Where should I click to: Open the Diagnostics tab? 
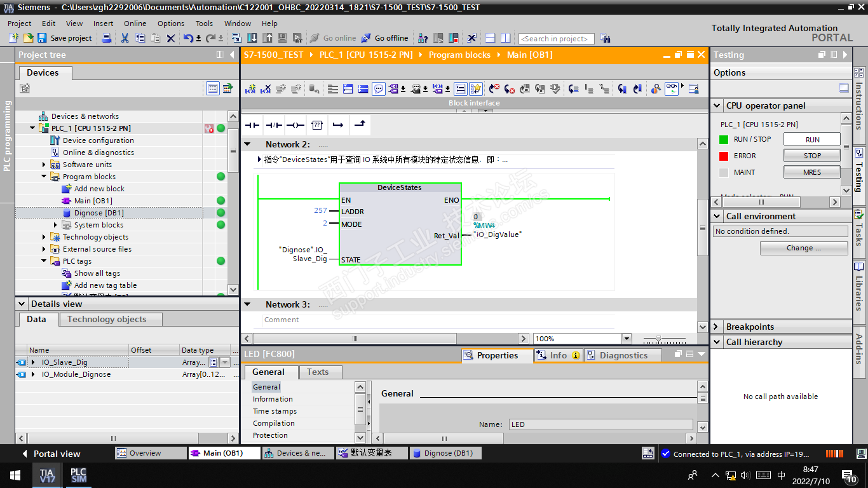coord(623,355)
